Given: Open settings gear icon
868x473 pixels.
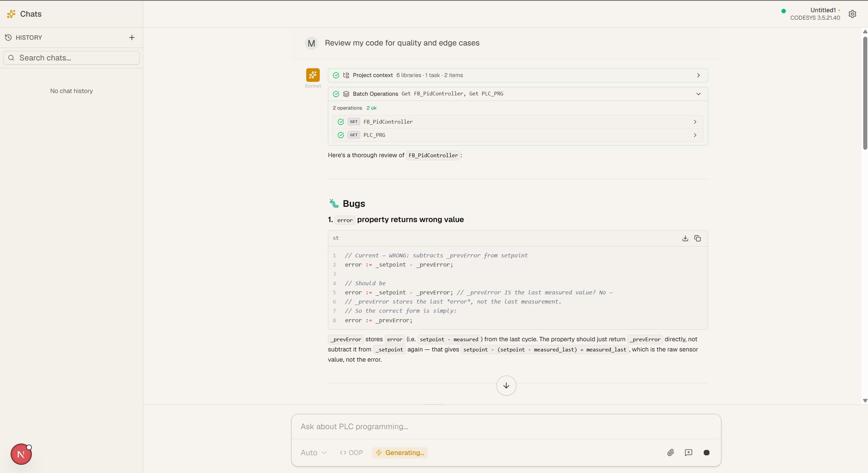Looking at the screenshot, I should pos(852,14).
